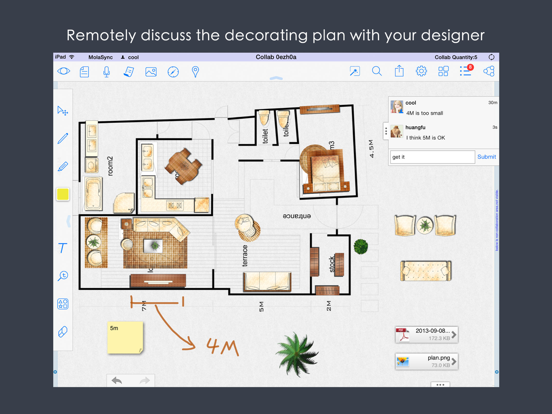Click the pointer screenshot icon
The image size is (552, 414).
coord(355,71)
